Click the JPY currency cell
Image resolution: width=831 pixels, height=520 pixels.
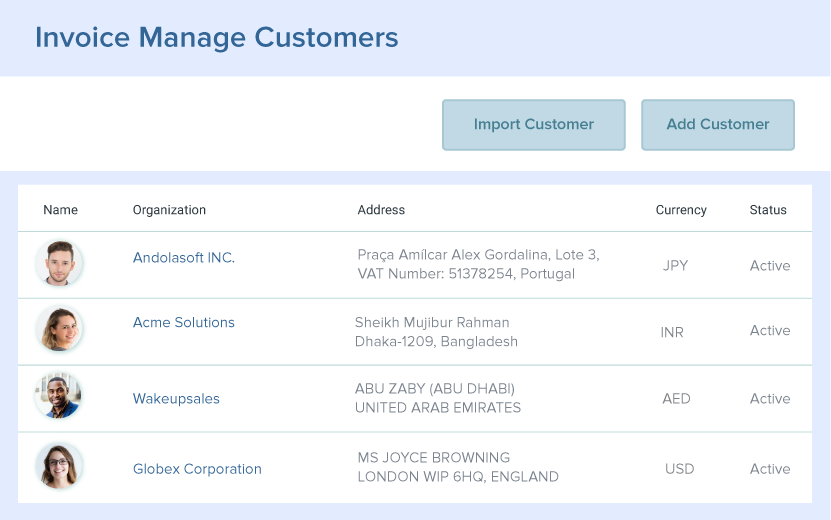point(675,266)
